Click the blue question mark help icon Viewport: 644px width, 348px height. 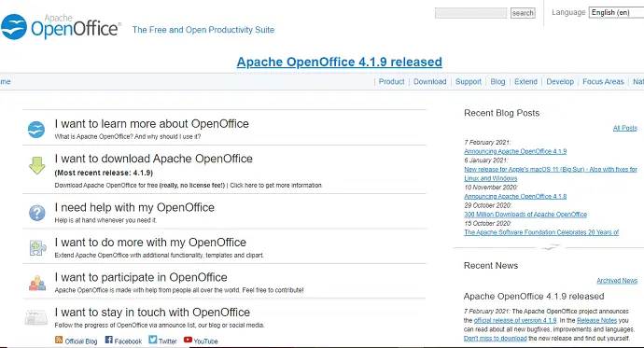(37, 213)
